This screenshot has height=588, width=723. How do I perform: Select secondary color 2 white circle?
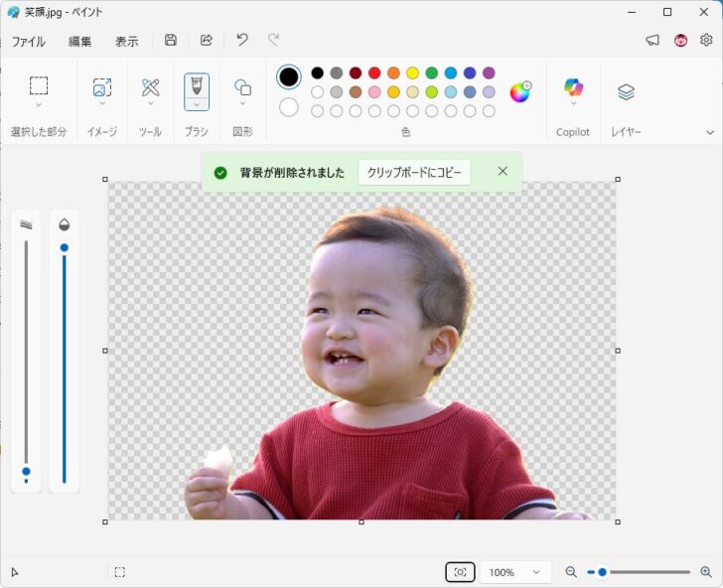(x=289, y=107)
